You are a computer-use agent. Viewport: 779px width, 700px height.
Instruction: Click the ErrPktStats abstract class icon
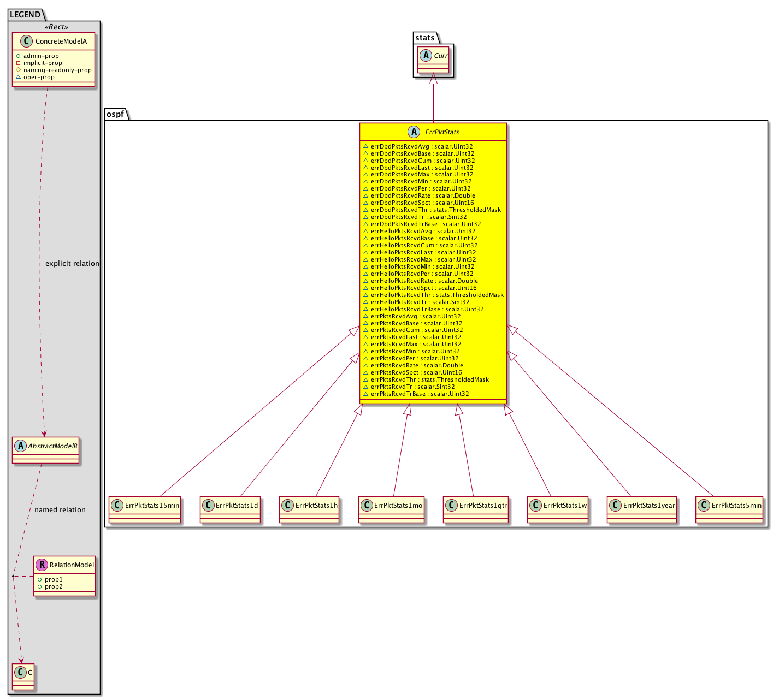tap(414, 132)
